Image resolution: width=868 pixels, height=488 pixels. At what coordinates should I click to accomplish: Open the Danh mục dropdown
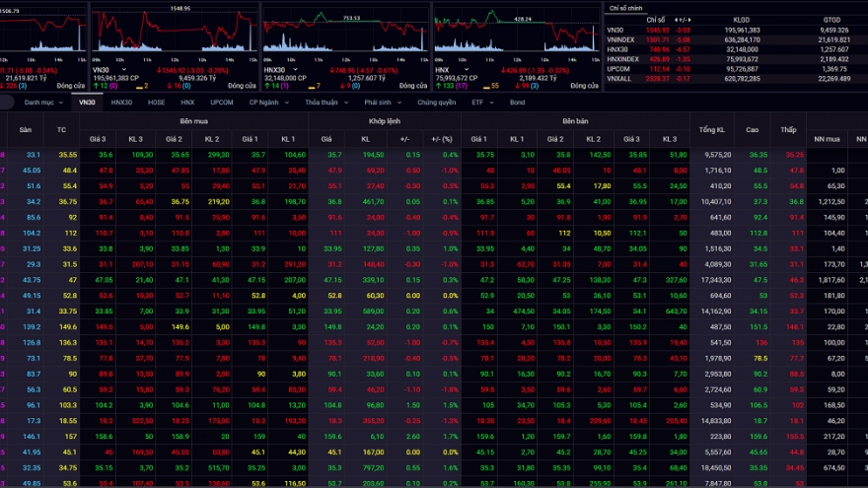tap(41, 102)
